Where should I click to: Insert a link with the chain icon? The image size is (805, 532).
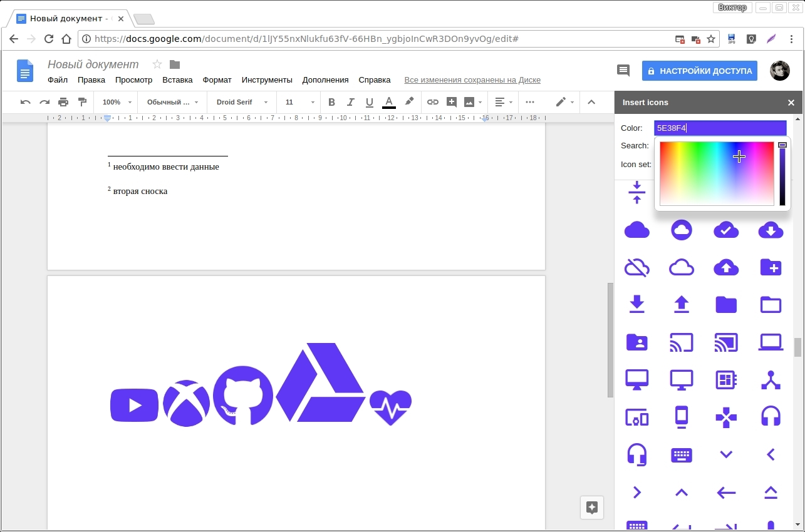[x=433, y=102]
